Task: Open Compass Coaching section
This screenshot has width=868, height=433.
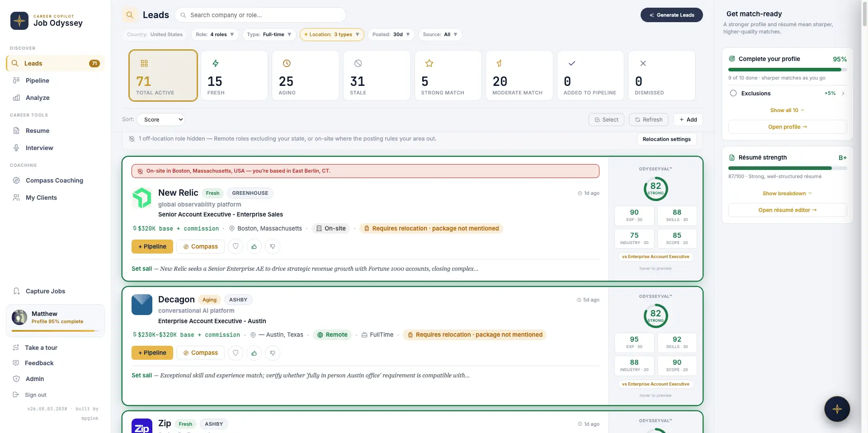Action: coord(55,180)
